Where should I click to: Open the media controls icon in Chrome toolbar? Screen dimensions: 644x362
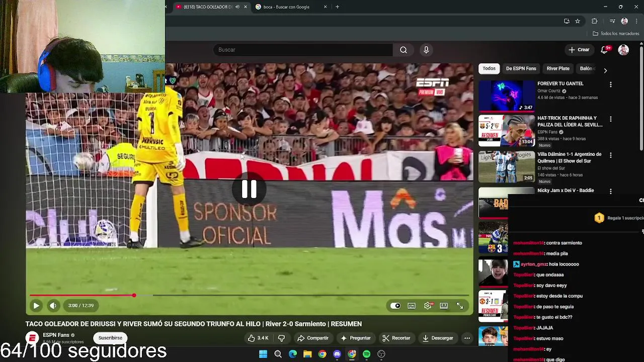tap(612, 21)
